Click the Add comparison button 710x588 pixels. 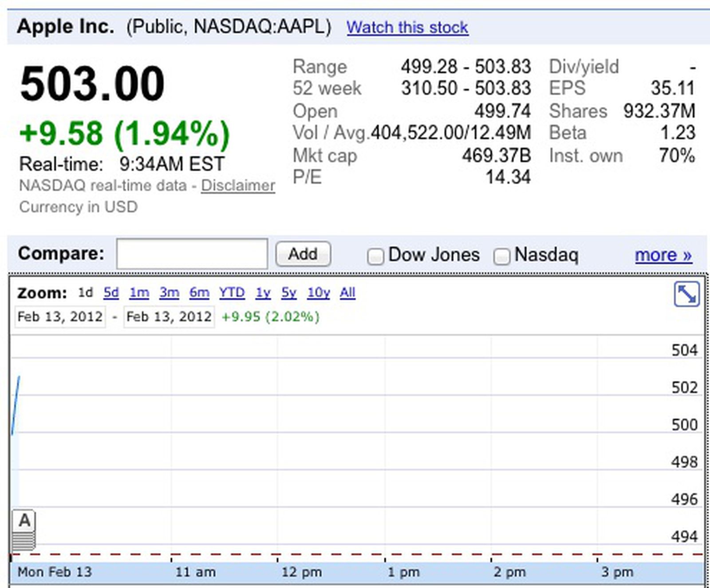tap(303, 254)
